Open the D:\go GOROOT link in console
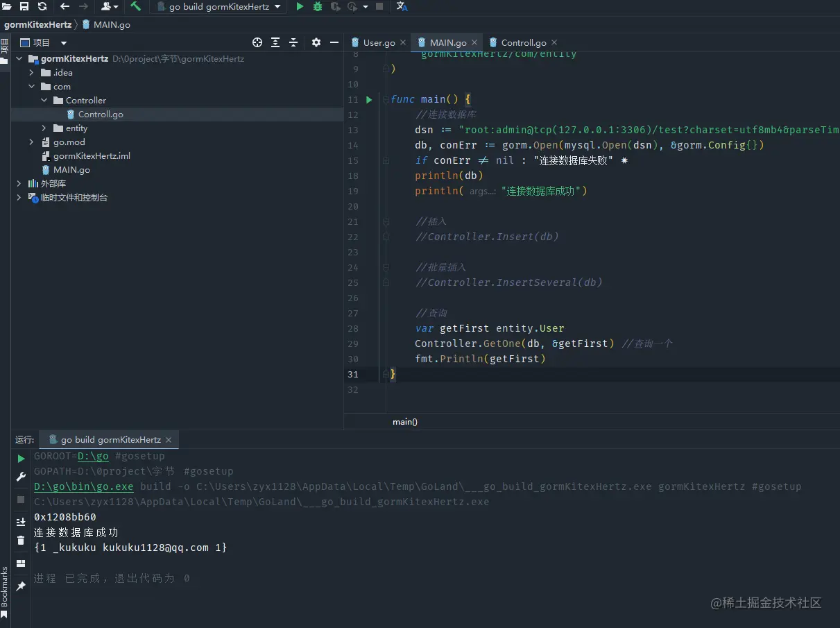Image resolution: width=840 pixels, height=628 pixels. (93, 456)
